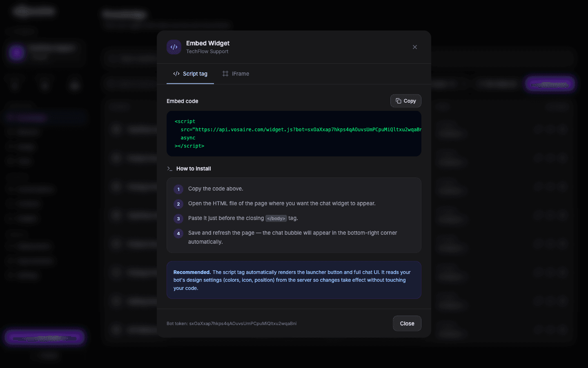Click the Copy button for embed code
Screen dimensions: 588x368
[x=405, y=101]
